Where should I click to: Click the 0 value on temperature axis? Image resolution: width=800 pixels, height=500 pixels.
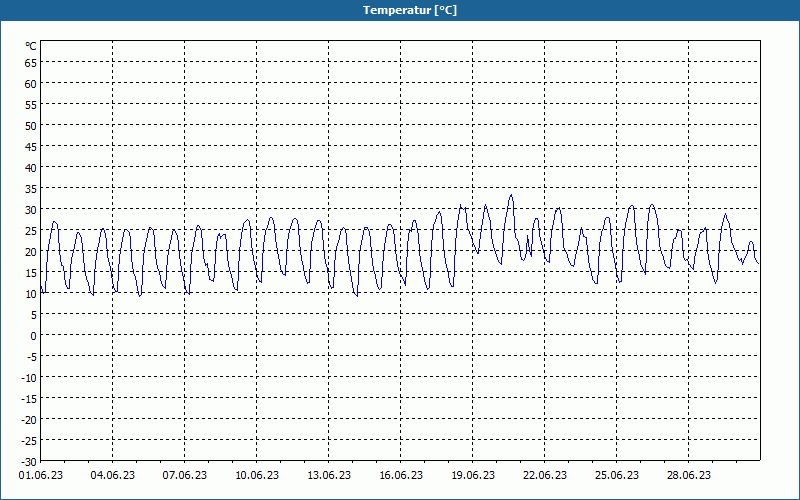(34, 336)
